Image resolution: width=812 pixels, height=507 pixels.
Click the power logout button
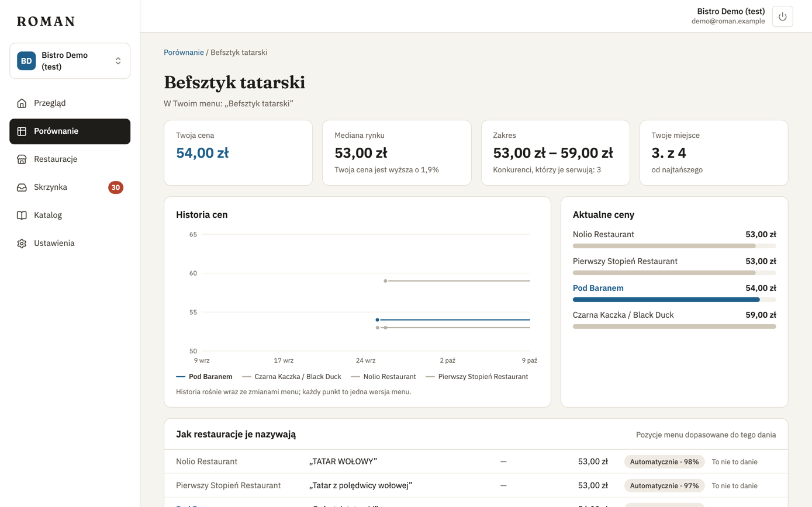point(782,16)
